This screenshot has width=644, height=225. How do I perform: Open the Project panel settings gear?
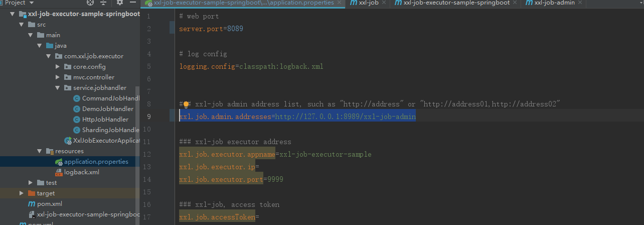click(x=119, y=3)
